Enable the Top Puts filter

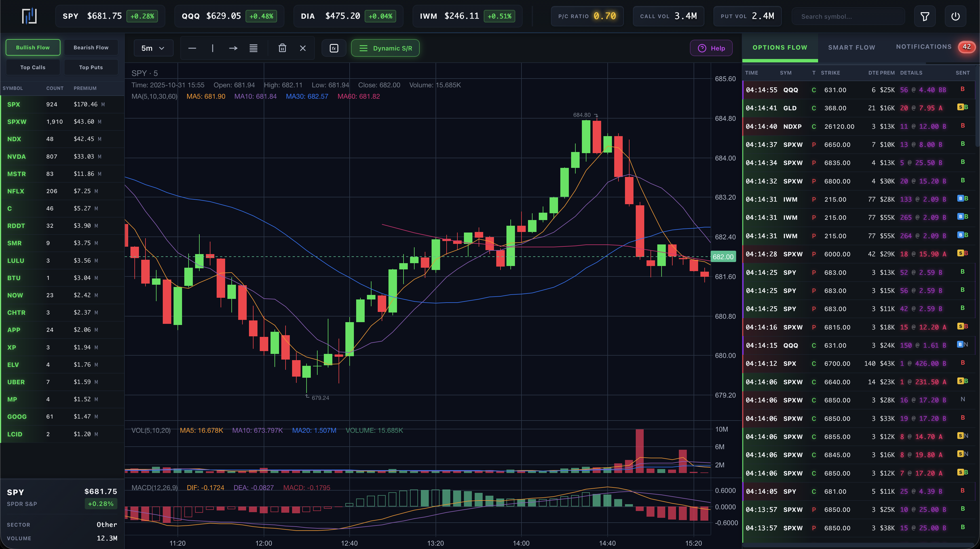pos(91,67)
